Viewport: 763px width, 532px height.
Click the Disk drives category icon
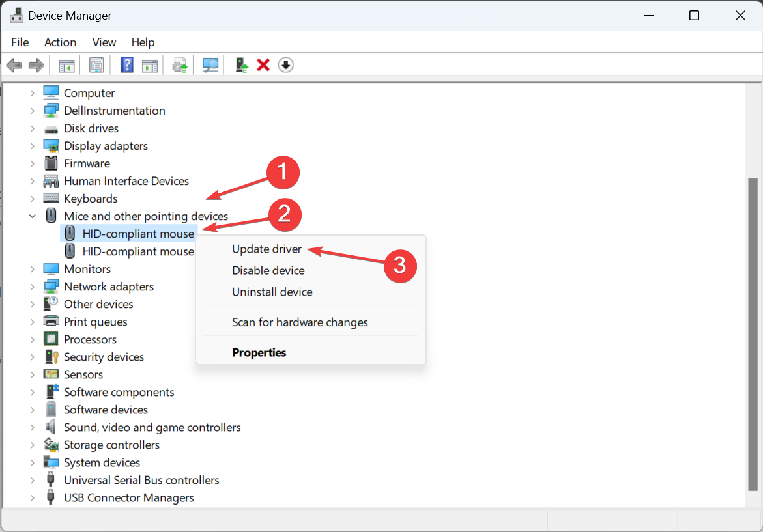(x=51, y=130)
